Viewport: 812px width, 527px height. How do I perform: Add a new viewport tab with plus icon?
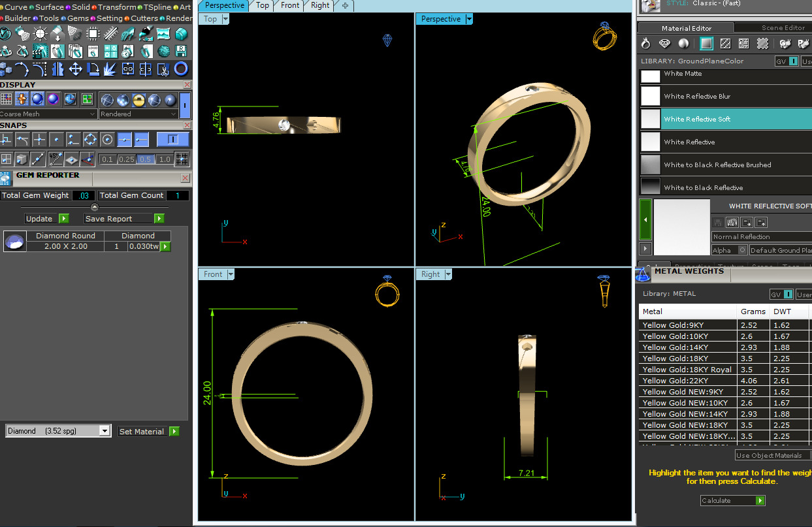[344, 5]
